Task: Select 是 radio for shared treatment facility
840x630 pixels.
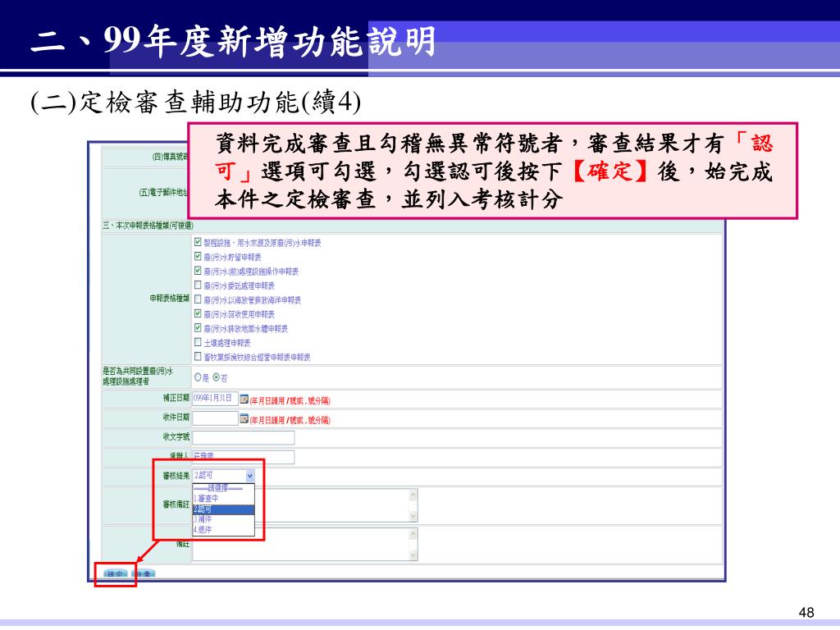Action: click(x=198, y=377)
